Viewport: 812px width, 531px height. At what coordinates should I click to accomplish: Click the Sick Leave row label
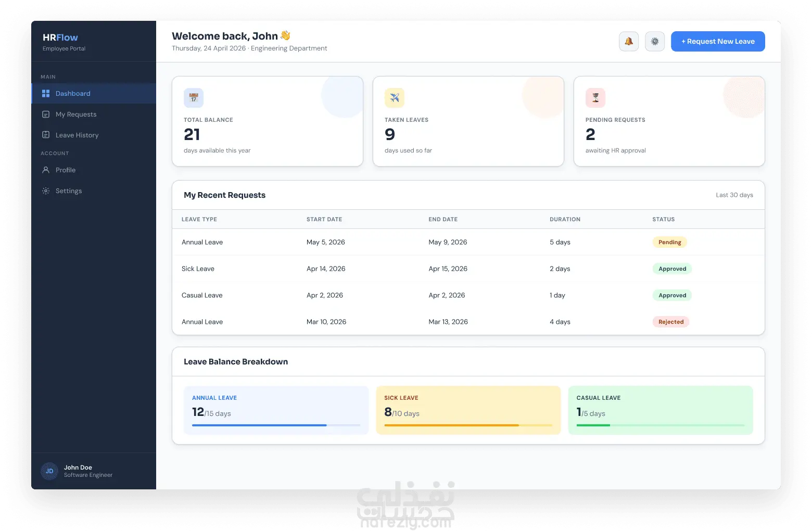[198, 269]
